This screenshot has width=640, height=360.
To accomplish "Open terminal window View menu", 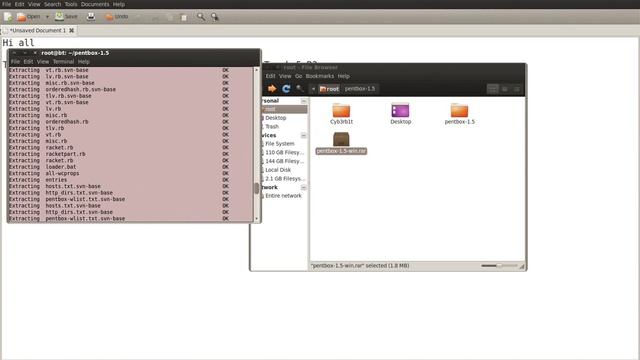I will tap(43, 62).
